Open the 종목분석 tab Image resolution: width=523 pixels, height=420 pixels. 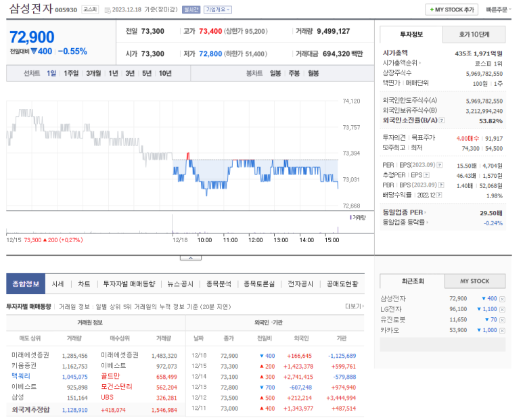pos(219,283)
